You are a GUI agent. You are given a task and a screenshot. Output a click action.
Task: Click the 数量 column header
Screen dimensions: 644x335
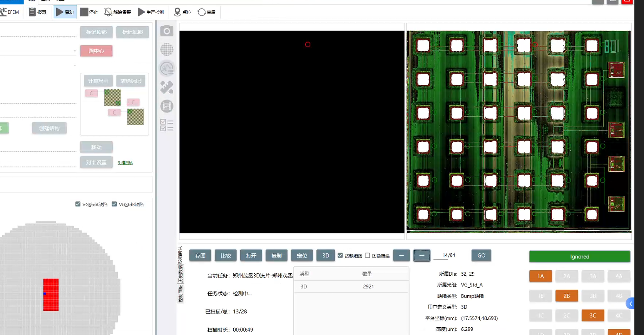coord(367,274)
